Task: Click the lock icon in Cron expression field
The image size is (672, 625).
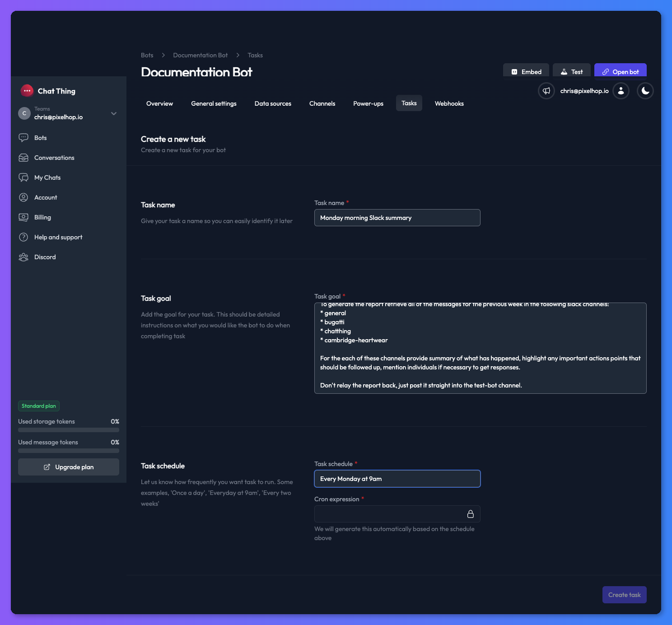Action: tap(471, 514)
